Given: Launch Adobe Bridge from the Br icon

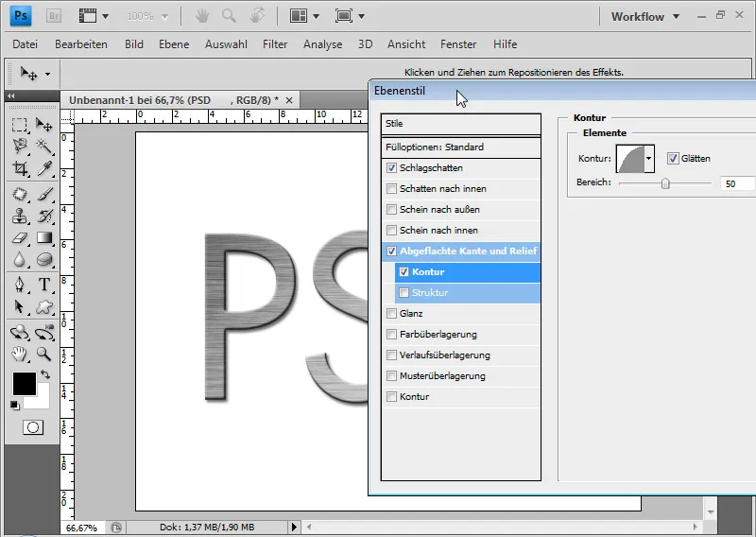Looking at the screenshot, I should 54,16.
